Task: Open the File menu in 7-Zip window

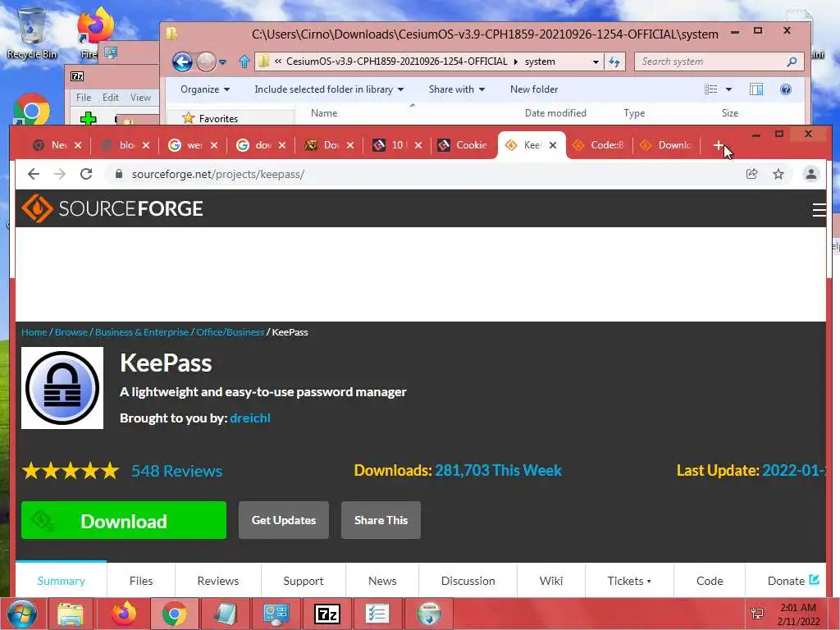Action: [84, 98]
